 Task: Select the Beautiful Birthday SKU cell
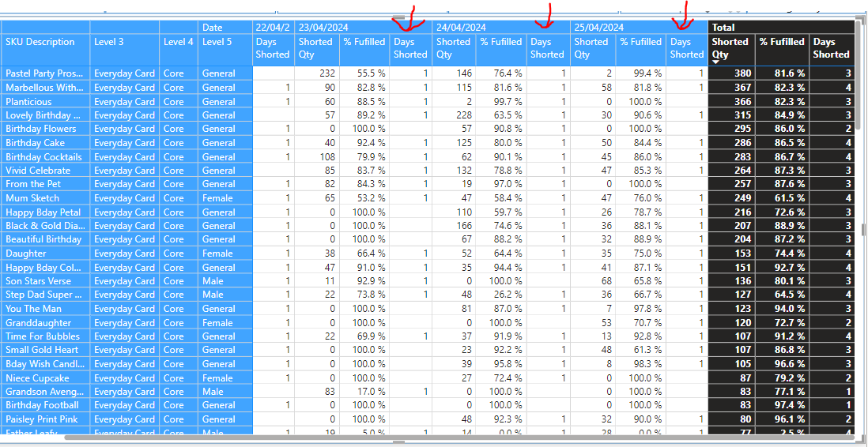point(43,239)
